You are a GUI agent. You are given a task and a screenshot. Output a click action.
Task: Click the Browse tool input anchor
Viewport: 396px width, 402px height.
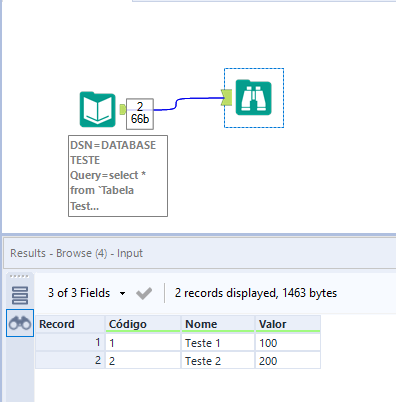[x=227, y=97]
